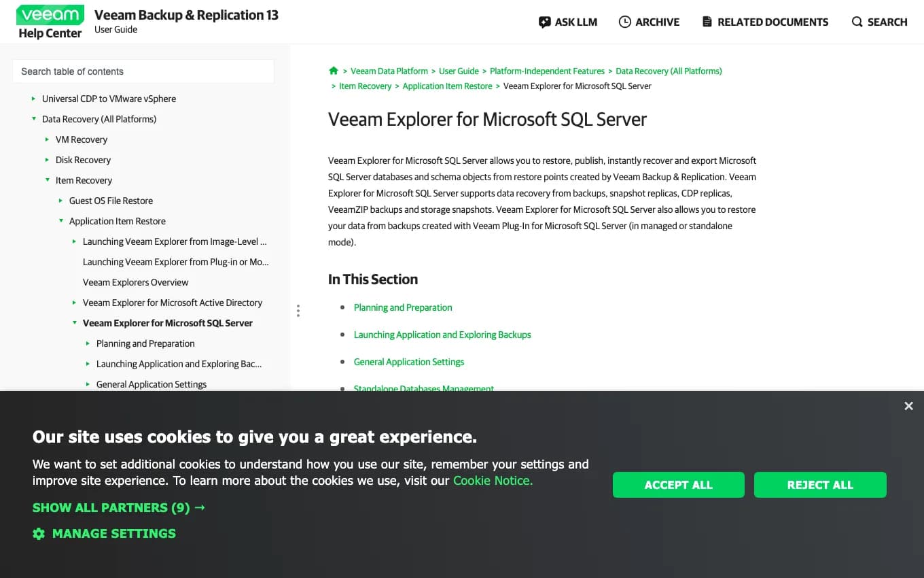Collapse Veeam Explorer for Microsoft SQL Server arrow
This screenshot has width=924, height=578.
point(75,323)
